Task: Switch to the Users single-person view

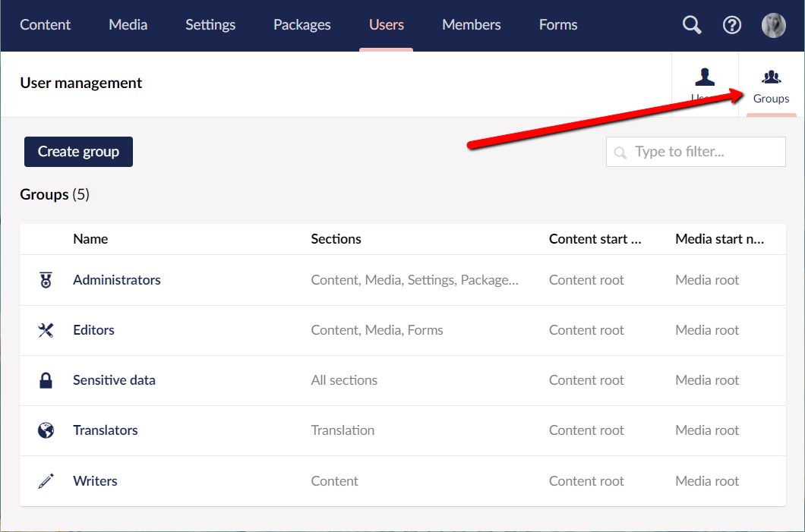Action: tap(705, 84)
